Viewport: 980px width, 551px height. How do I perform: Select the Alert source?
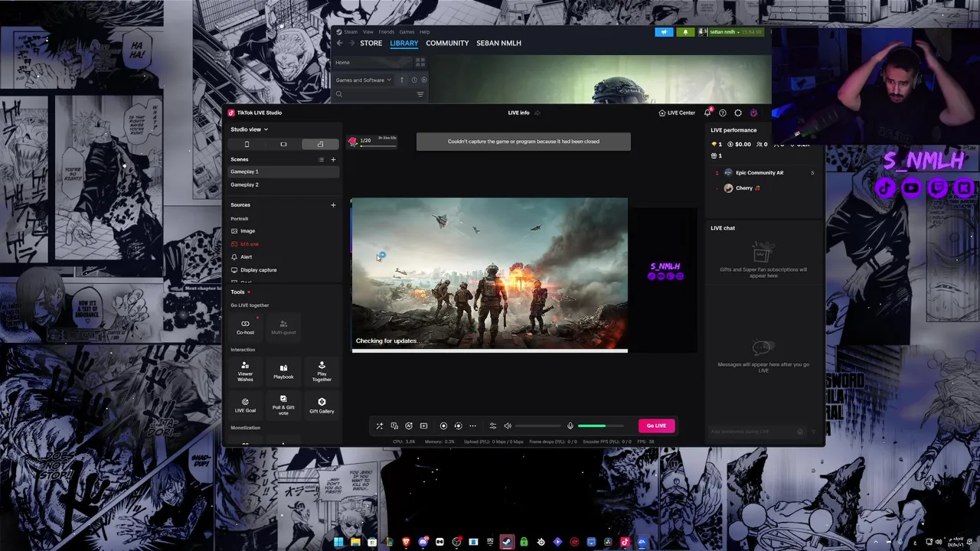(283, 256)
